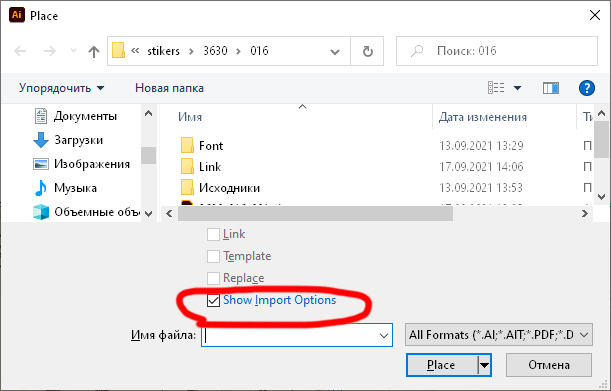Viewport: 611px width, 391px height.
Task: Check the Template option
Action: [213, 257]
